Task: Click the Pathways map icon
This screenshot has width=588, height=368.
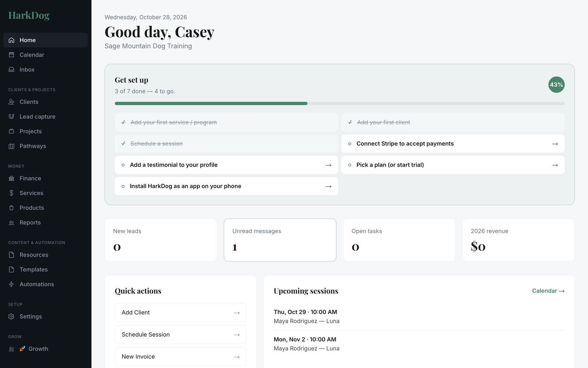Action: point(11,146)
